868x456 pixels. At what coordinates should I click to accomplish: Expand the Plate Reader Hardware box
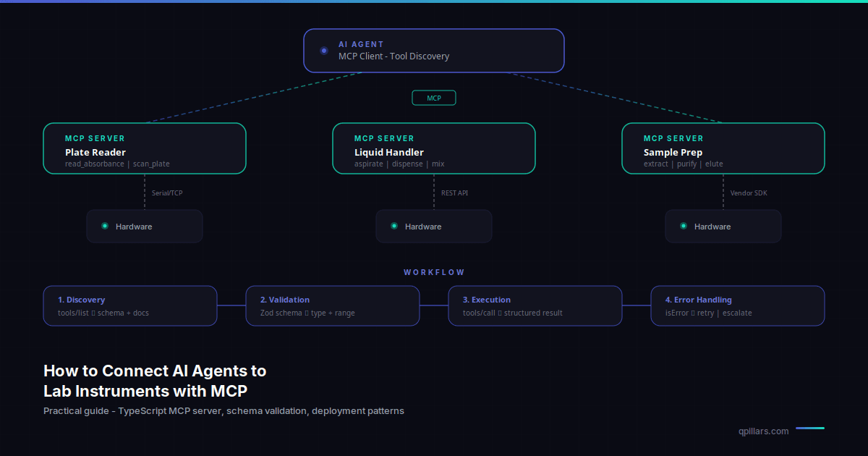145,226
